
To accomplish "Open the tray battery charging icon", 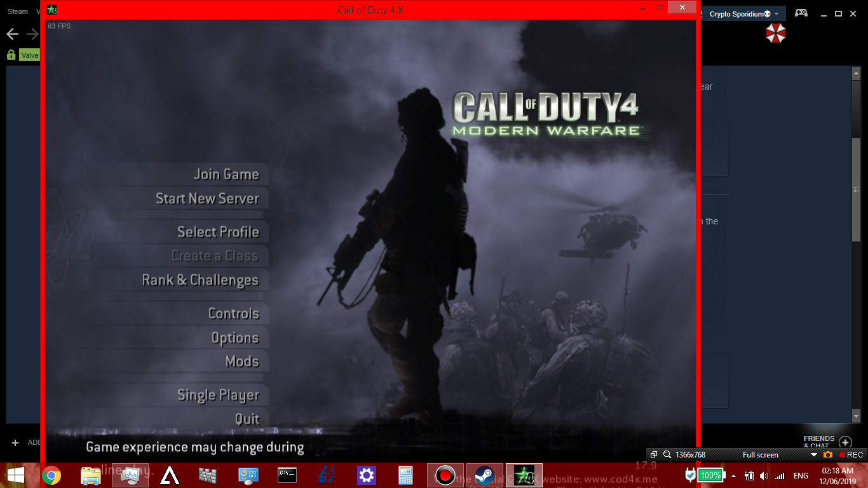I will [749, 476].
